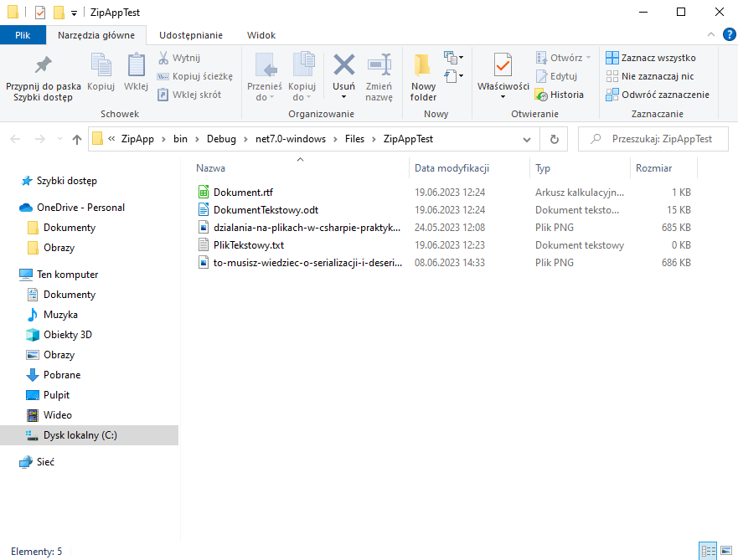738x560 pixels.
Task: Click the Wklej (Paste) ribbon icon
Action: tap(136, 65)
